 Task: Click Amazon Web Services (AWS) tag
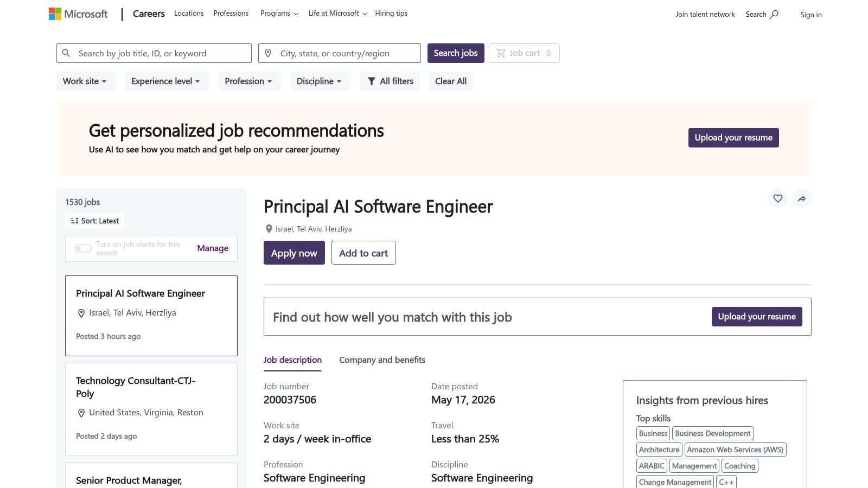tap(735, 450)
